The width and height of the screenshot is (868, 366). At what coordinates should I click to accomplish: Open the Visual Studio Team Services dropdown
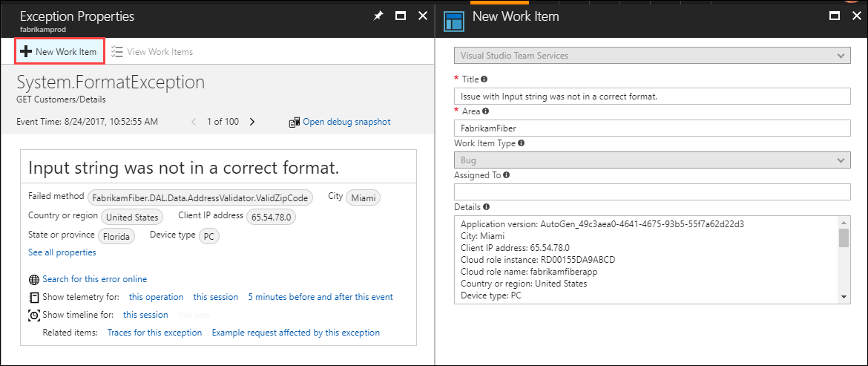[651, 56]
